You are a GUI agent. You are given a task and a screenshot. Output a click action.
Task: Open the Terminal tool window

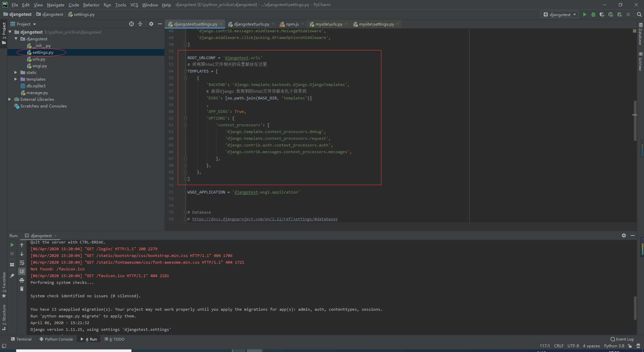(21, 339)
